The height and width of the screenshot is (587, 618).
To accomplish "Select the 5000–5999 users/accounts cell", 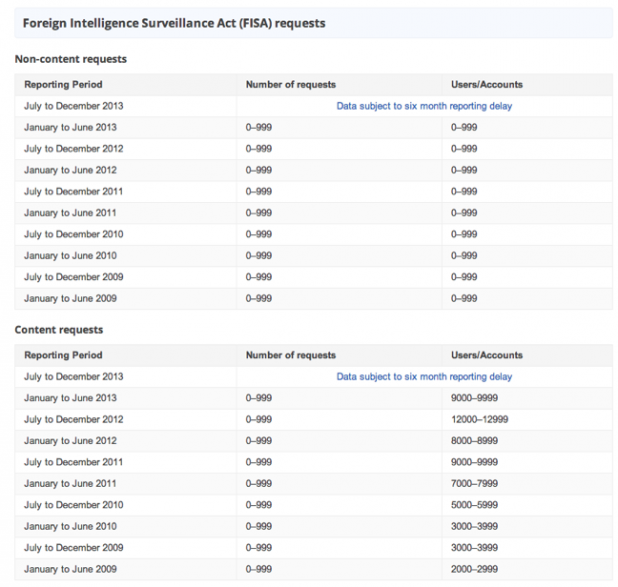I will pos(474,505).
